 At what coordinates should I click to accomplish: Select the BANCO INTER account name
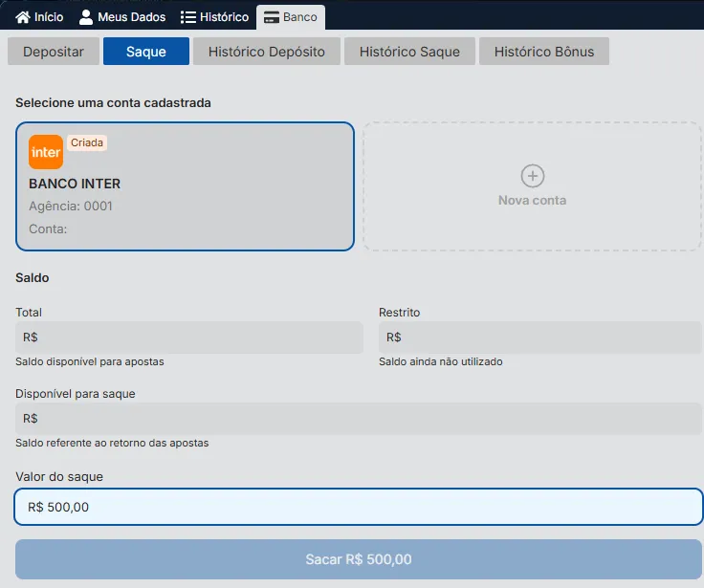click(x=75, y=184)
